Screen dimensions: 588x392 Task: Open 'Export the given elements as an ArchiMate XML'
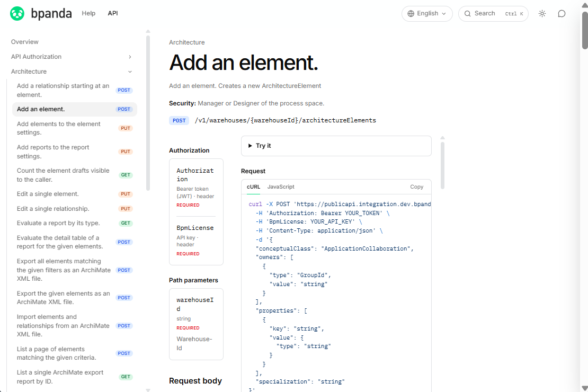75,298
